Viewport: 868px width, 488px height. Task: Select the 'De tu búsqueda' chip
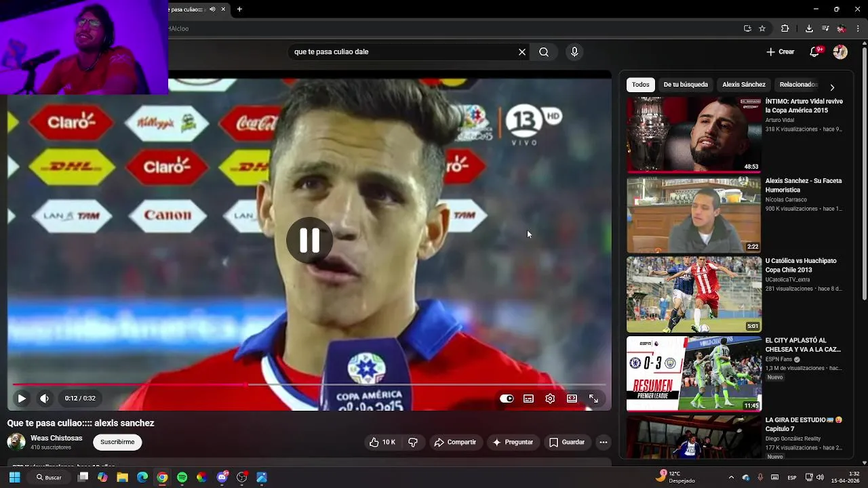pyautogui.click(x=686, y=85)
